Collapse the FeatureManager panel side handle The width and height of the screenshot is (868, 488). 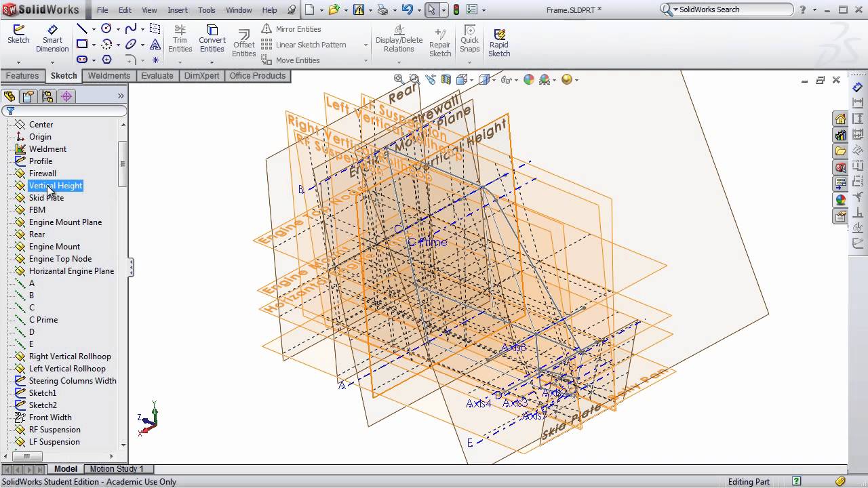click(x=131, y=268)
